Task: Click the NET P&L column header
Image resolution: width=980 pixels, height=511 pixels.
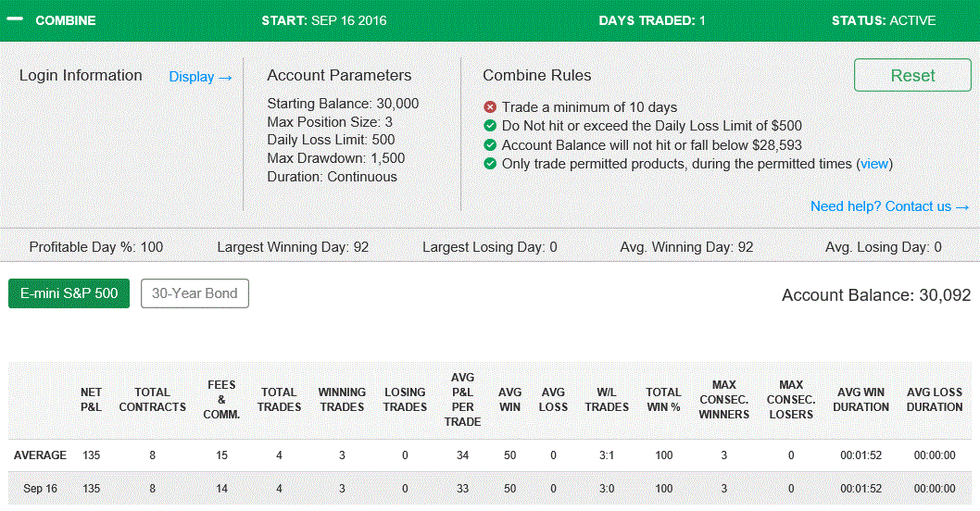Action: pyautogui.click(x=91, y=399)
